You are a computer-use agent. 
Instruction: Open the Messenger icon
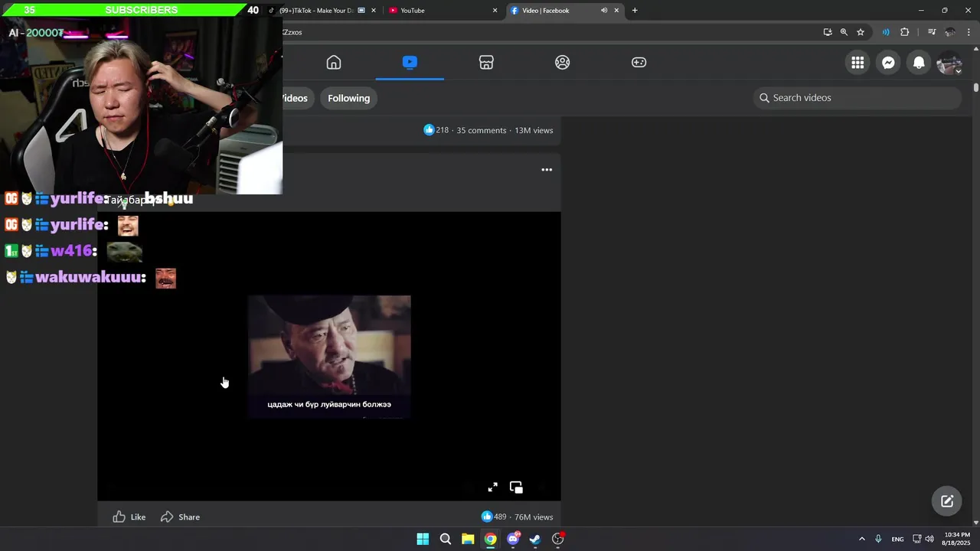pos(888,63)
